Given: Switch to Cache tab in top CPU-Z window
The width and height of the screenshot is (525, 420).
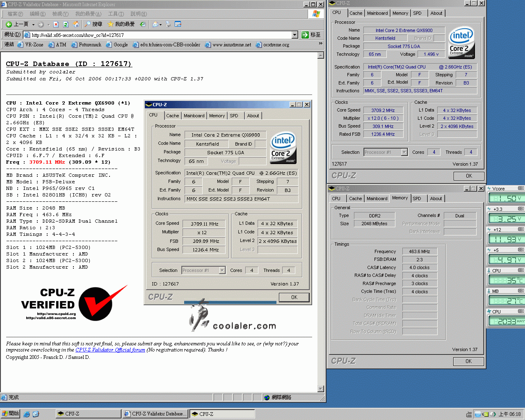Looking at the screenshot, I should [356, 13].
